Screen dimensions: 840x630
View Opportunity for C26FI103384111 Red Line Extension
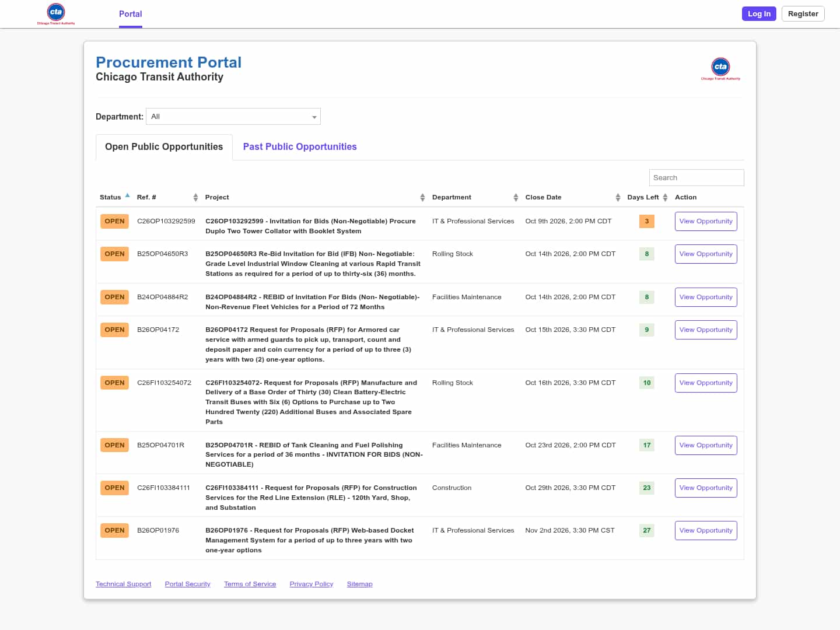click(x=706, y=488)
